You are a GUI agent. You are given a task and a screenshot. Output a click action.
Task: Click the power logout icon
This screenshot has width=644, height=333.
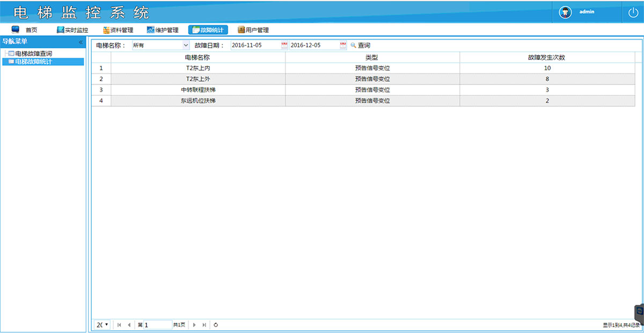(x=633, y=12)
